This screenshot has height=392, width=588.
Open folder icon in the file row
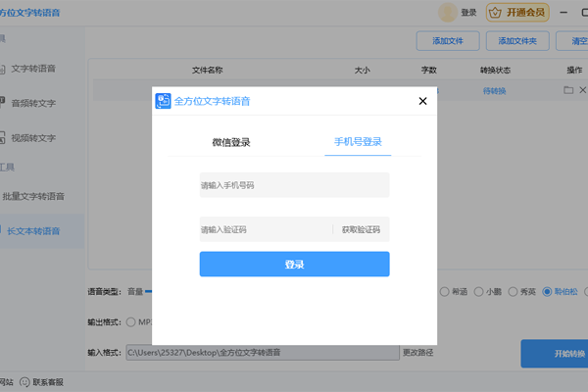pos(568,90)
